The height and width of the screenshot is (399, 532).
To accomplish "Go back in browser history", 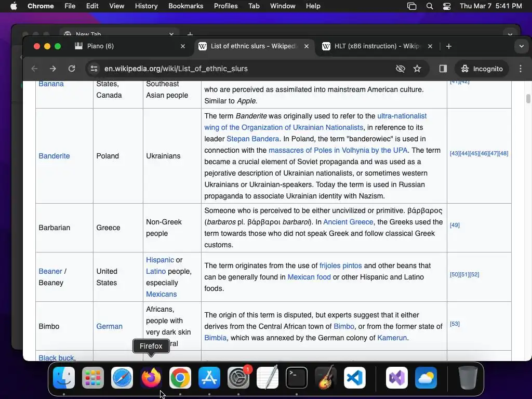I will click(x=34, y=69).
